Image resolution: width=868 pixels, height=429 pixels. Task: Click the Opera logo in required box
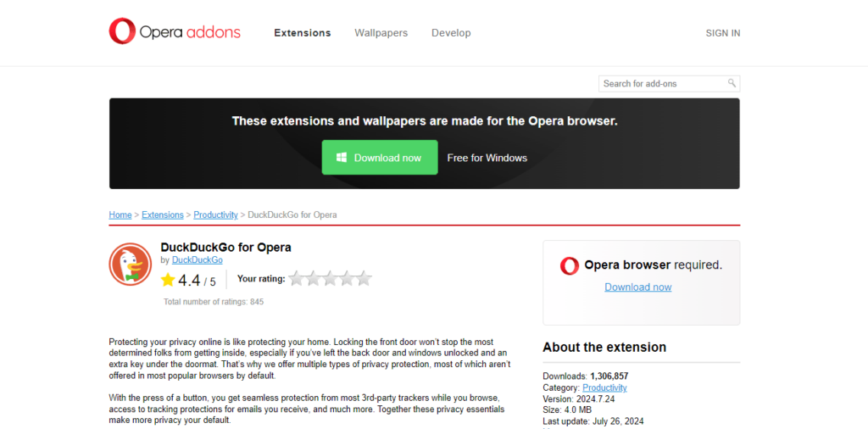[569, 265]
